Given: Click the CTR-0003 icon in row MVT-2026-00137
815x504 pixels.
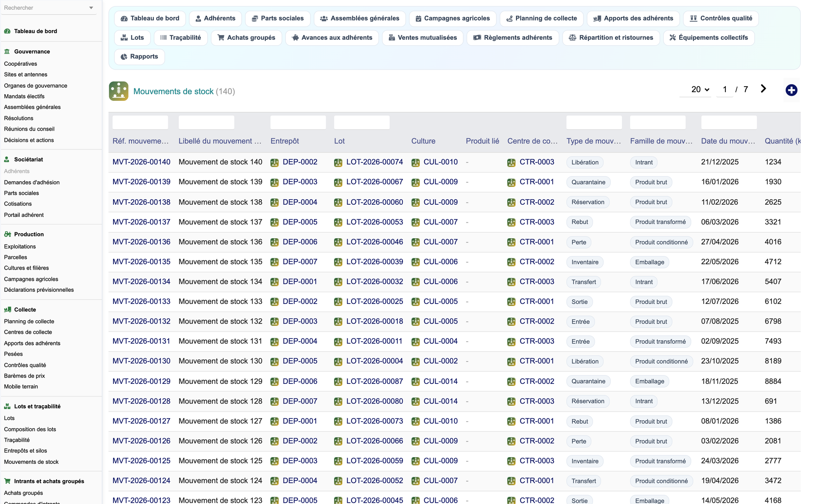Looking at the screenshot, I should [x=511, y=222].
